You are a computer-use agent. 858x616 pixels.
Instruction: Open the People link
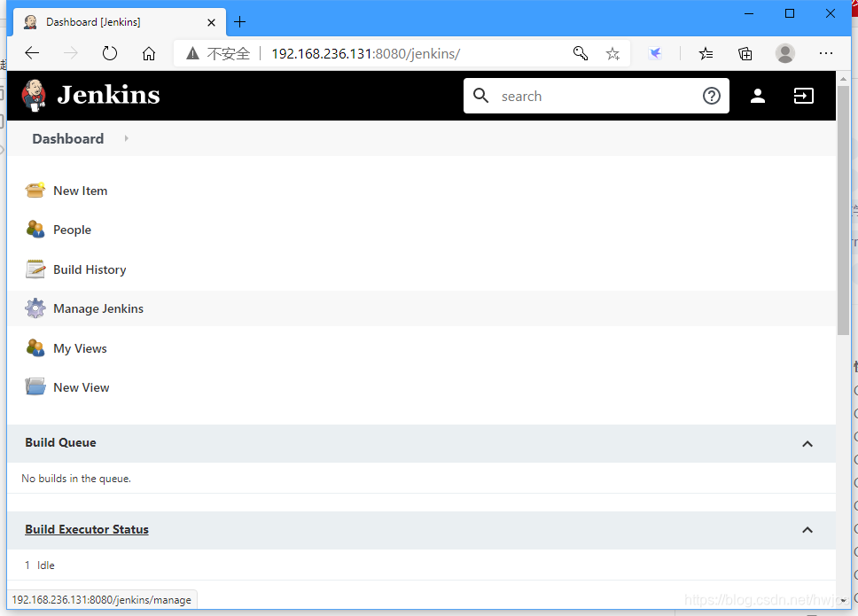[72, 230]
